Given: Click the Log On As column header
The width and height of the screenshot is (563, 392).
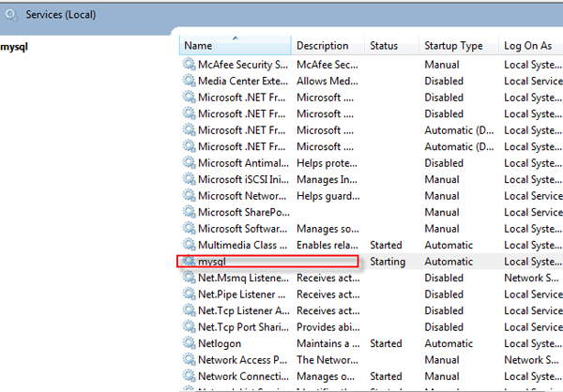Looking at the screenshot, I should 525,46.
